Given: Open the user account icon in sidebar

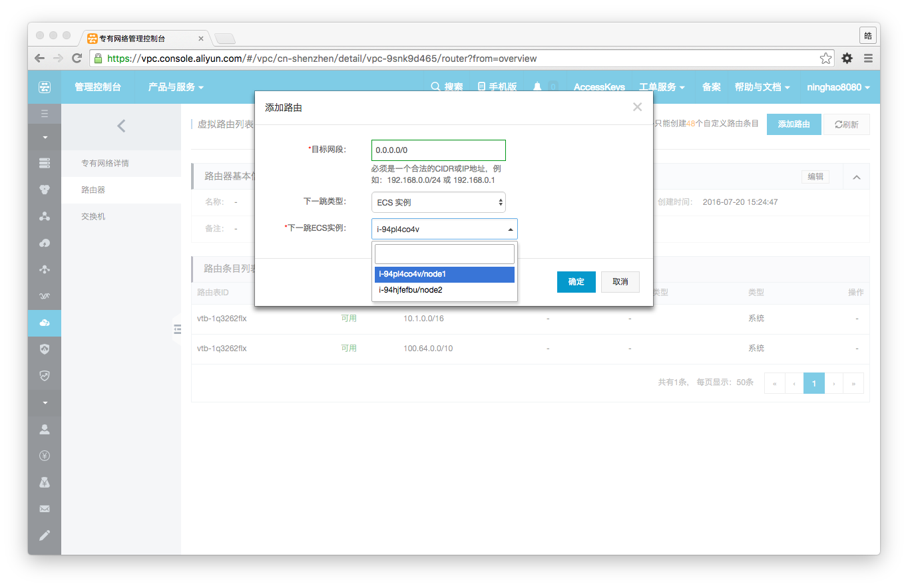Looking at the screenshot, I should [45, 429].
